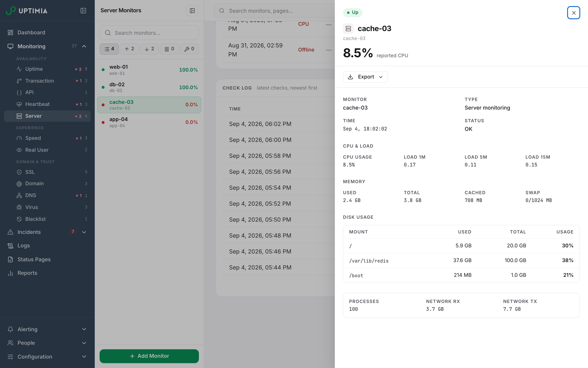Show all 4 monitors filter
The height and width of the screenshot is (368, 588).
point(109,49)
